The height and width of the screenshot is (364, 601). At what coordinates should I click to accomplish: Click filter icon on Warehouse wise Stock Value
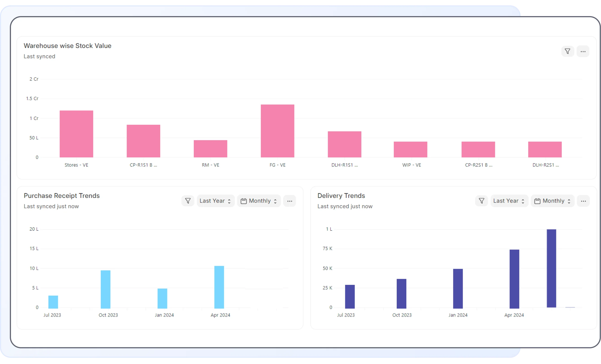(x=567, y=51)
